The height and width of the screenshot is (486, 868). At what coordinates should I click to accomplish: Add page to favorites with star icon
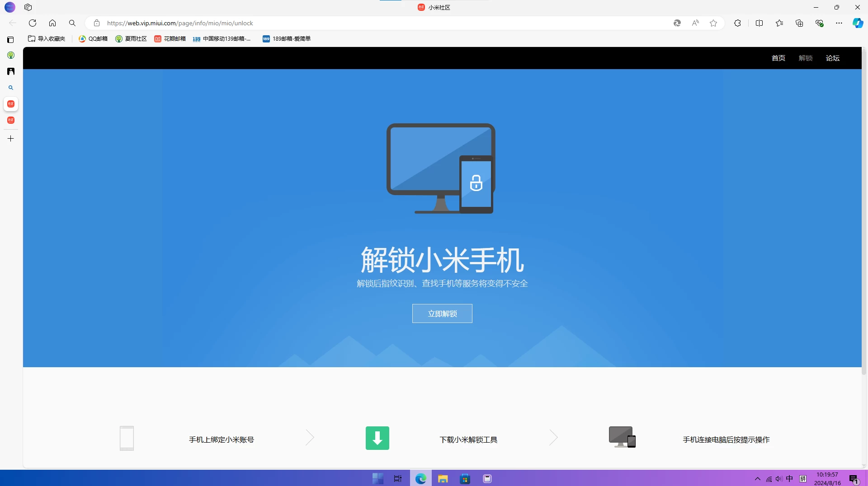tap(713, 23)
